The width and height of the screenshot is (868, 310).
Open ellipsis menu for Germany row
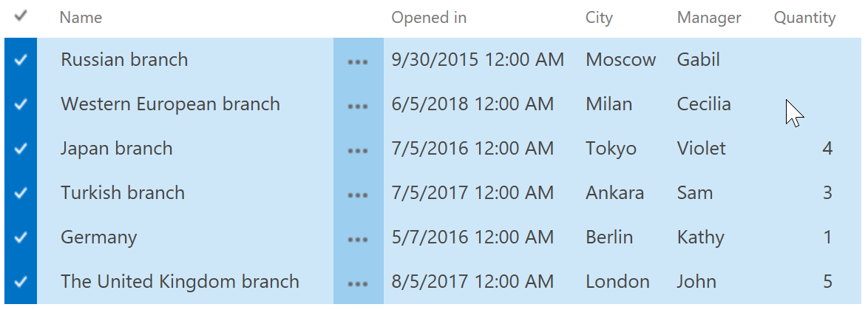tap(358, 237)
